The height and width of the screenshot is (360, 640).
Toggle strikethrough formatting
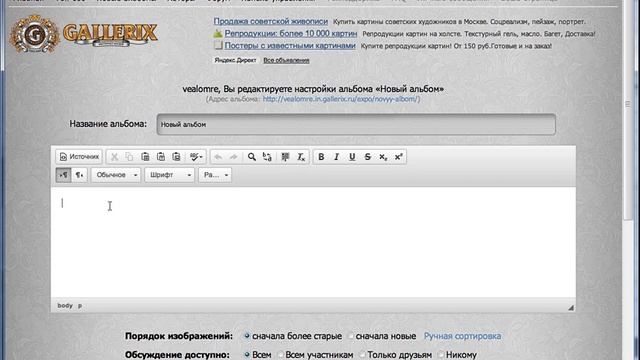tap(368, 157)
